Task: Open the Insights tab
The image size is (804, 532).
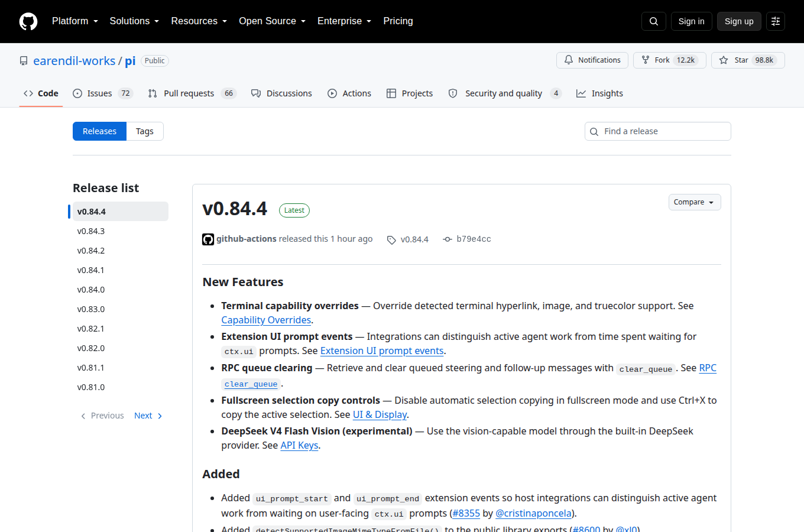Action: point(600,93)
